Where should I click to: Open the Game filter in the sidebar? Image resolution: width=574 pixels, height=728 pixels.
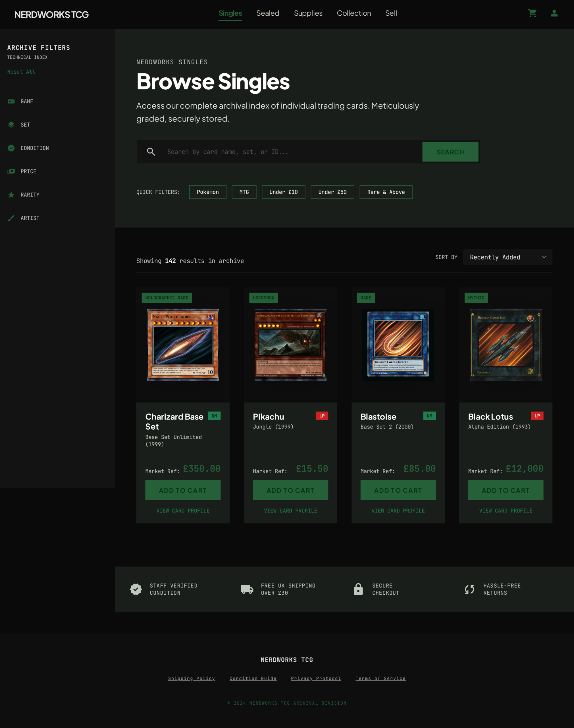[x=11, y=101]
